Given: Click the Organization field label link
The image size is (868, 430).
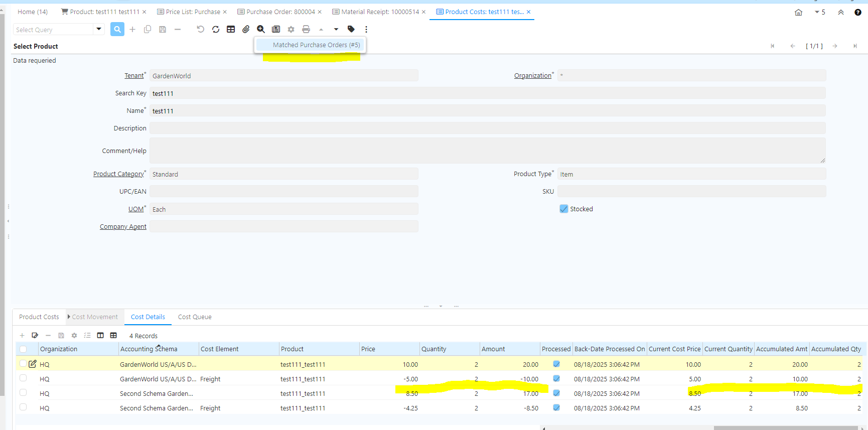Looking at the screenshot, I should point(532,76).
